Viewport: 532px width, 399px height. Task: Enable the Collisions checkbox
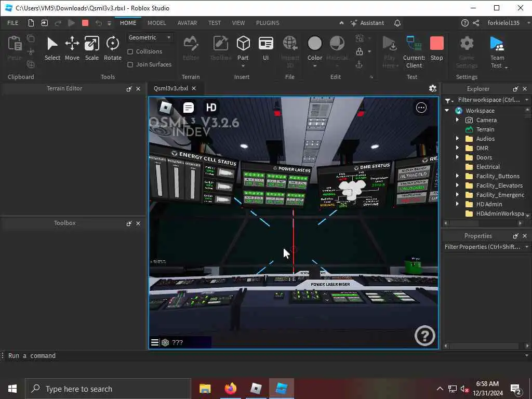[130, 51]
